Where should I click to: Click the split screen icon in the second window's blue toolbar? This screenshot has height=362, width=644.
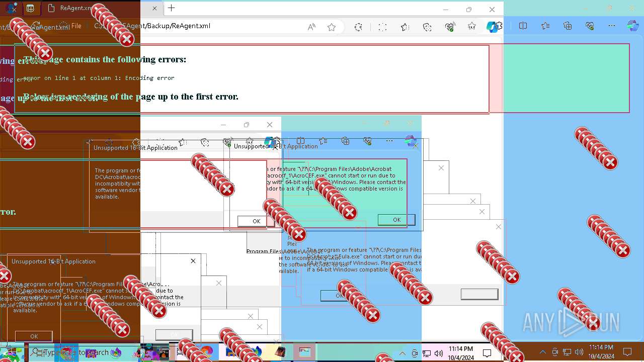click(x=300, y=141)
